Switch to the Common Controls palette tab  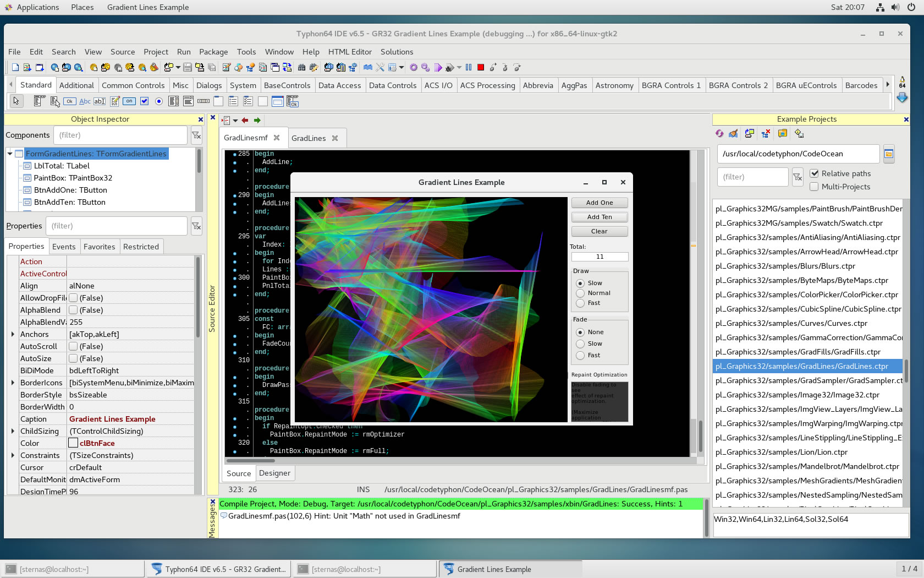(x=133, y=85)
